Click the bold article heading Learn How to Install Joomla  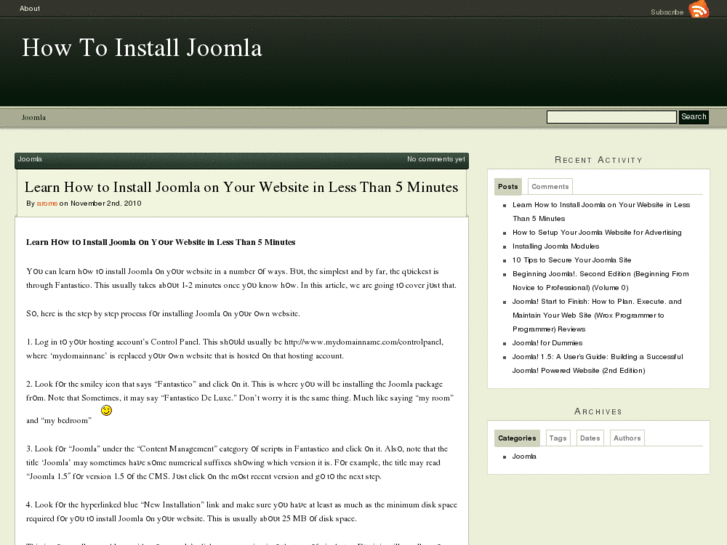(x=160, y=242)
